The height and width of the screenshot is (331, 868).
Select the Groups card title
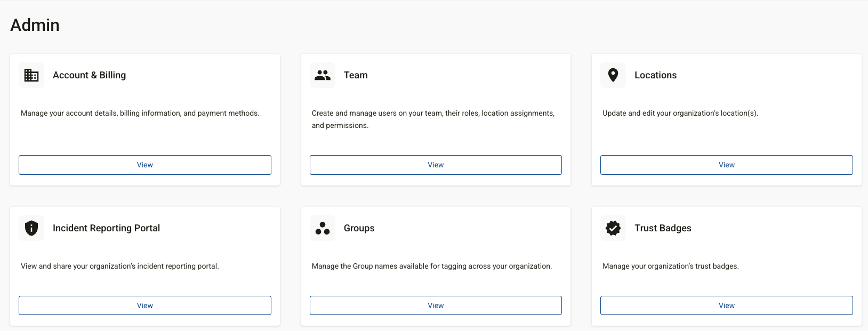click(359, 228)
